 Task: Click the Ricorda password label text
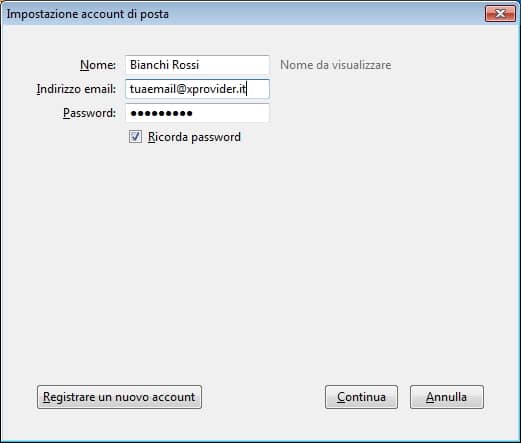(194, 137)
